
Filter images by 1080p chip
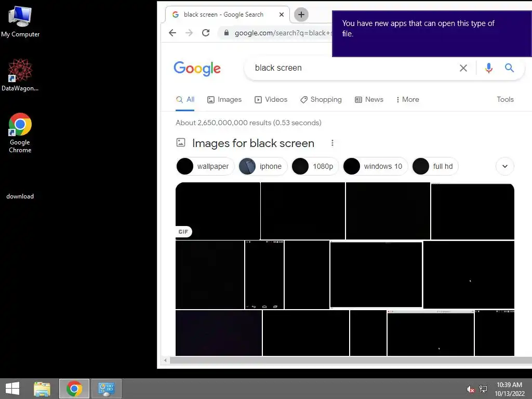(315, 166)
